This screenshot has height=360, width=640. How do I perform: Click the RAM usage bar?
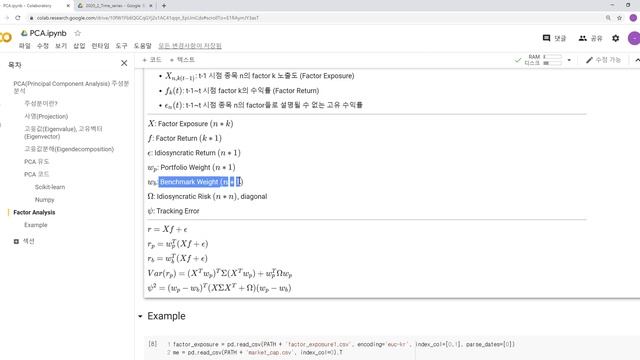pos(552,57)
